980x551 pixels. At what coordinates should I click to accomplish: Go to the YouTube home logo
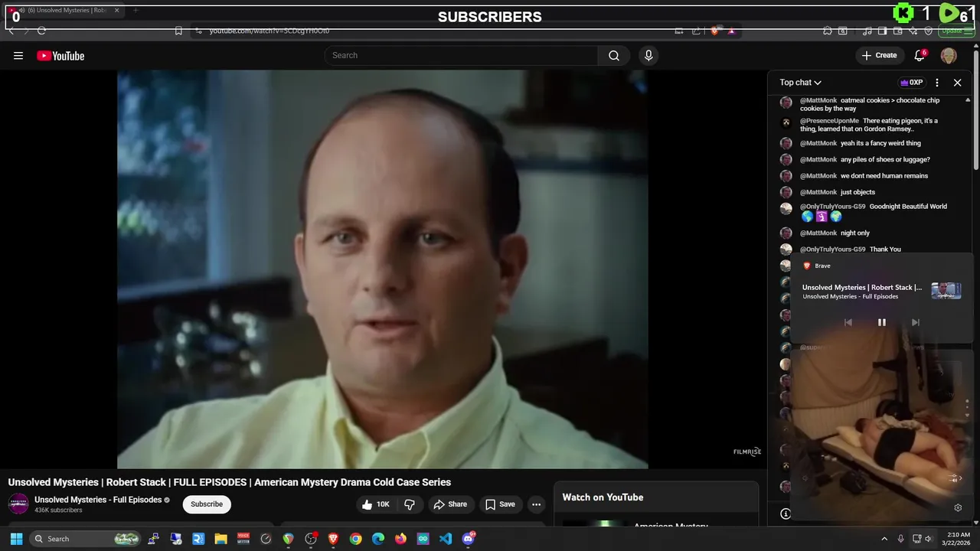[60, 55]
